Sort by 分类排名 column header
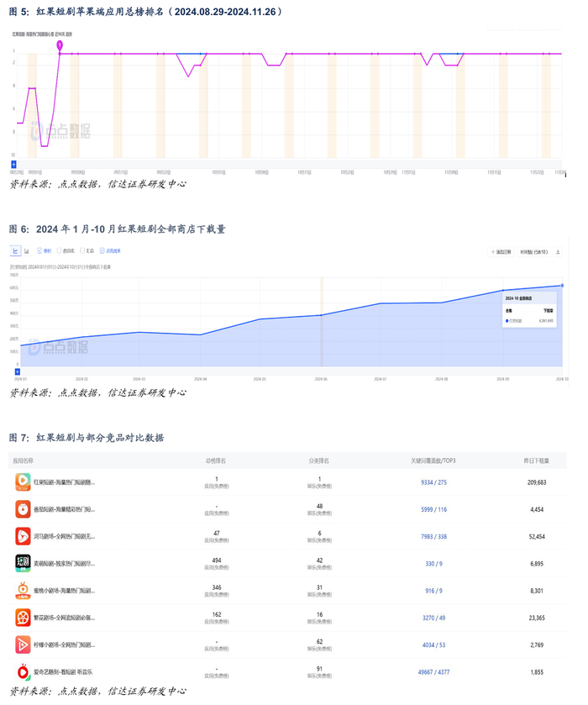The height and width of the screenshot is (705, 588). click(x=318, y=460)
